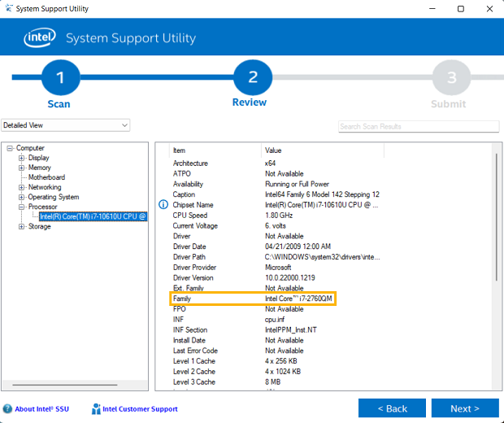
Task: Expand the Storage tree node
Action: click(21, 226)
